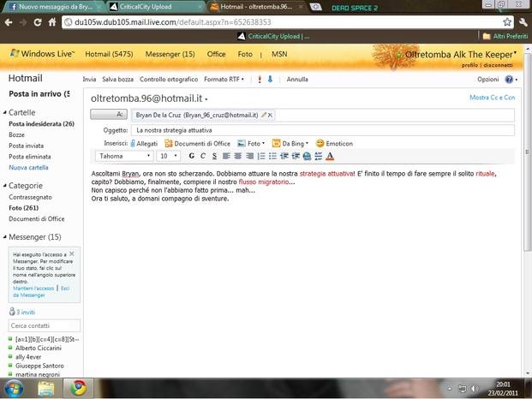Open Opzioni menu
Image resolution: width=532 pixels, height=399 pixels.
(x=488, y=80)
